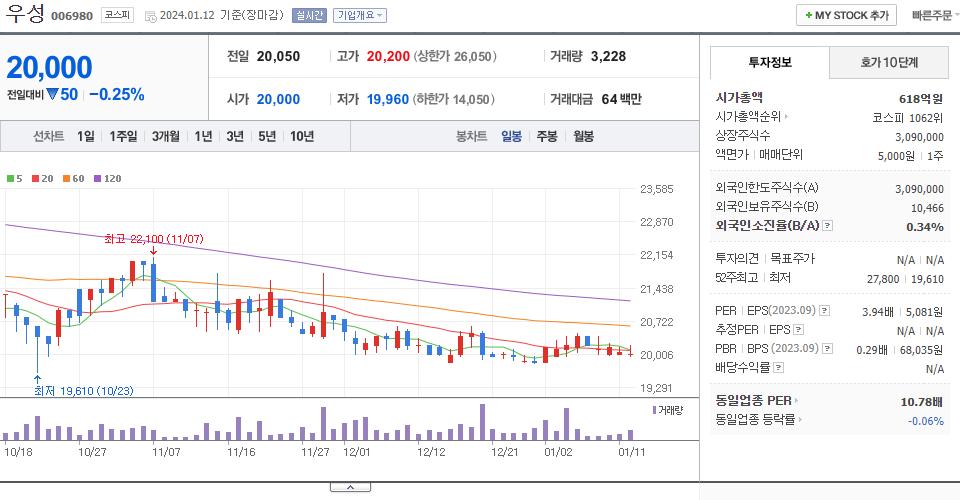Expand the 빠른주문 menu

click(x=934, y=15)
